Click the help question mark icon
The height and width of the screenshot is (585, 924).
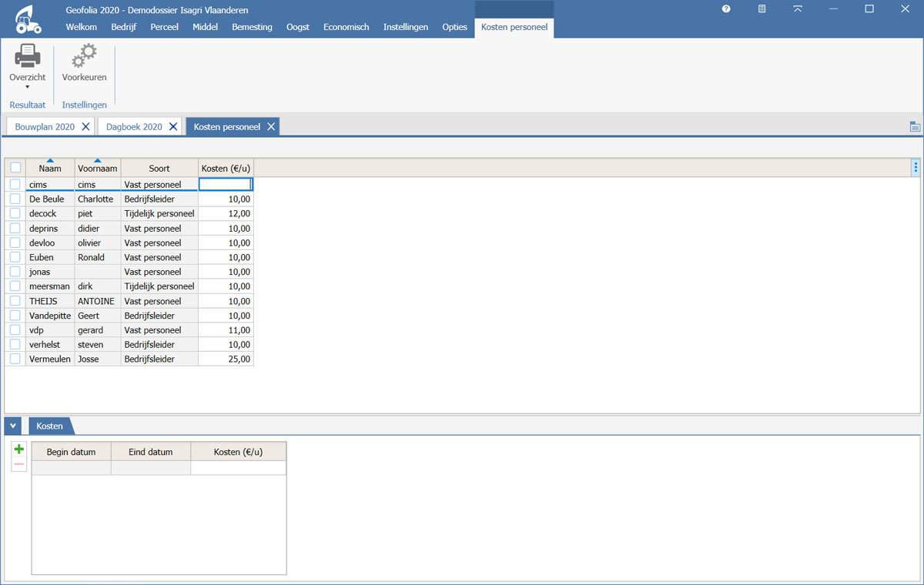726,8
